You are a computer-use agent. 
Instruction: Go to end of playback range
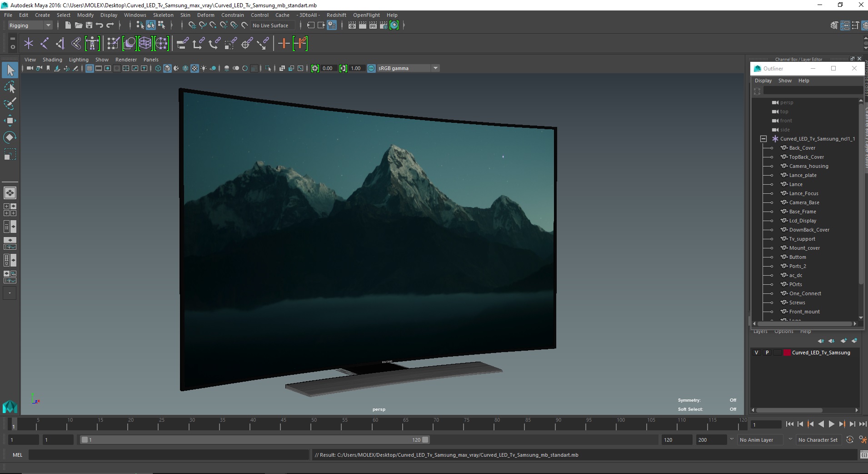[863, 424]
